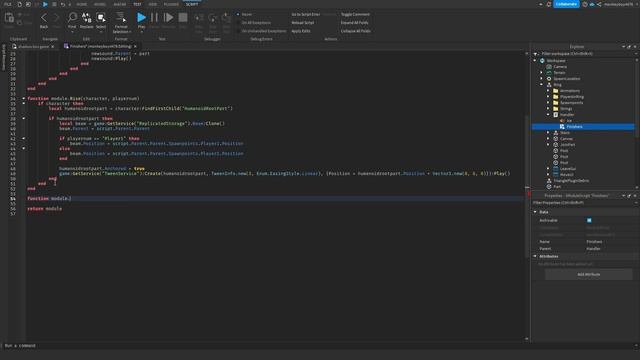Collapse the Ring model node
The image size is (640, 360).
coord(542,84)
